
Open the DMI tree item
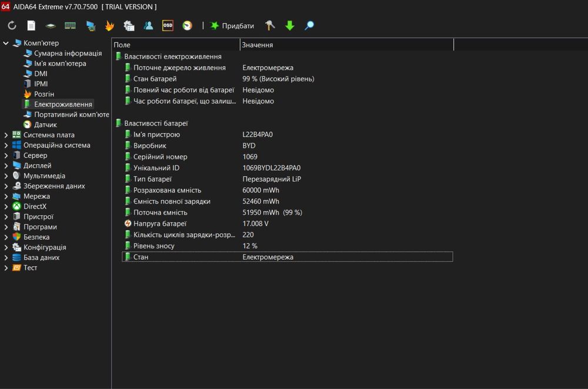pos(41,74)
